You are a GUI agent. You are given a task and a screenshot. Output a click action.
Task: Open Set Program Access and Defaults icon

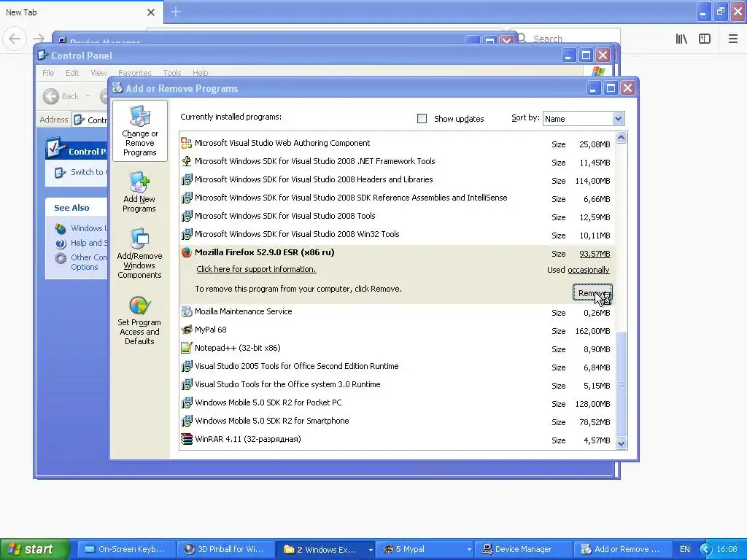[139, 306]
